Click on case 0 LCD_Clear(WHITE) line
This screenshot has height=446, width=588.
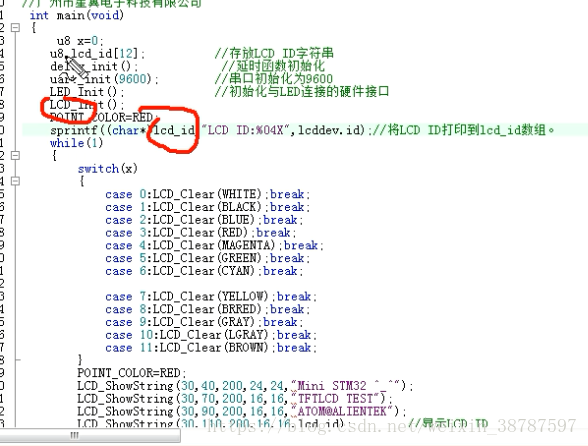pos(207,194)
